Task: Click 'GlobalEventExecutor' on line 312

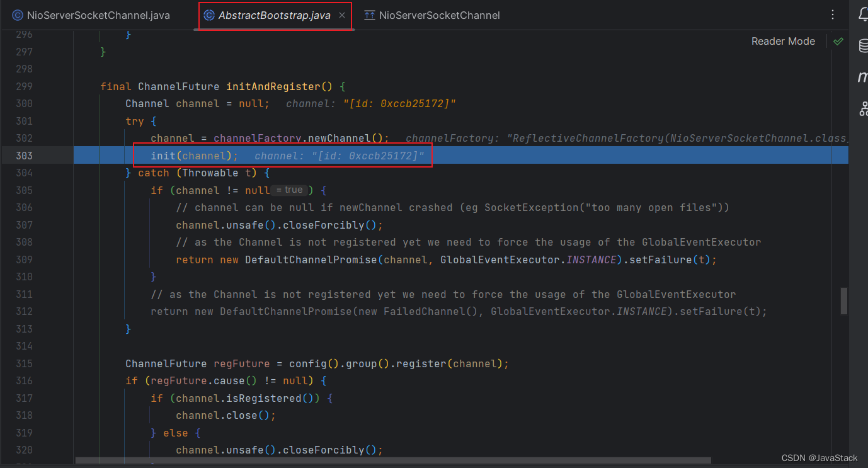Action: pos(551,311)
